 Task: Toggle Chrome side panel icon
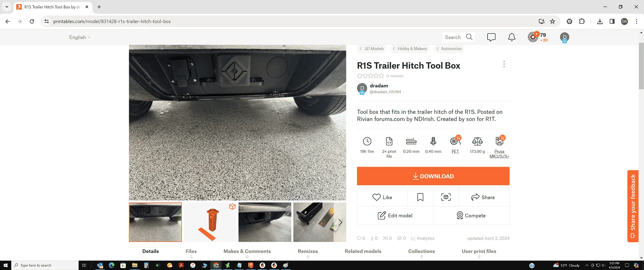612,21
